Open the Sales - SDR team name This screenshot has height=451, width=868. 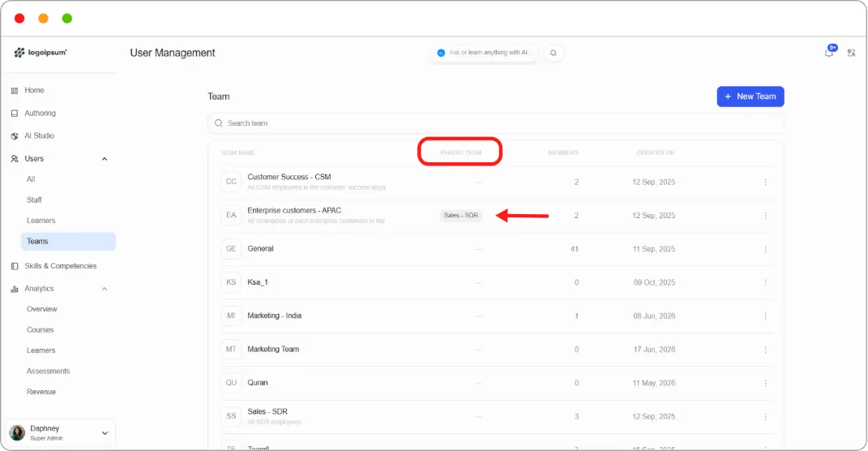267,412
